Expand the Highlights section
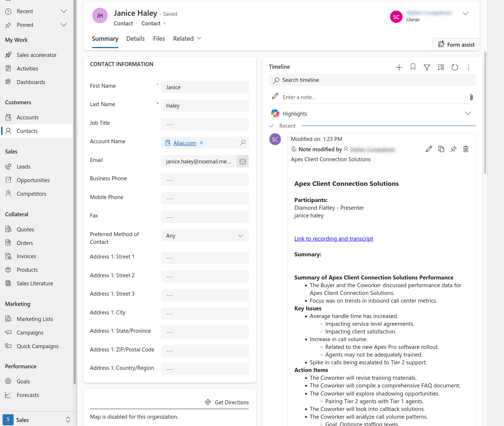Screen dimensions: 504x426 [x=468, y=113]
